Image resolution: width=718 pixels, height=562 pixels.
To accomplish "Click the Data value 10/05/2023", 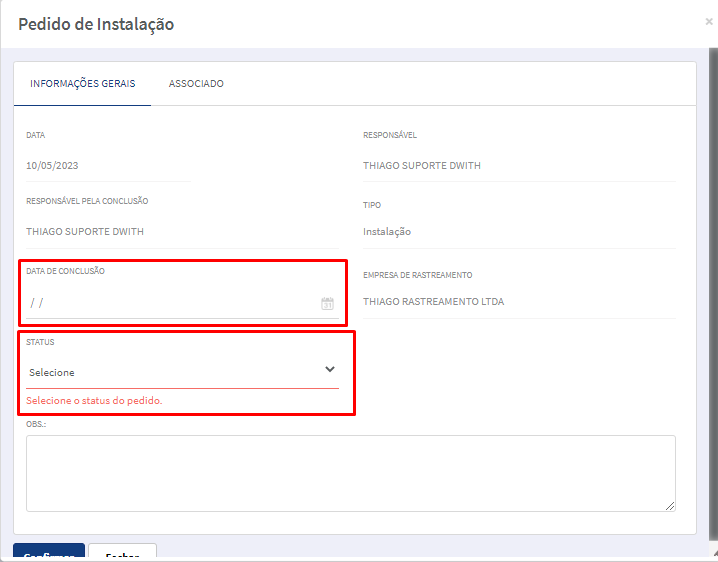I will [x=52, y=166].
